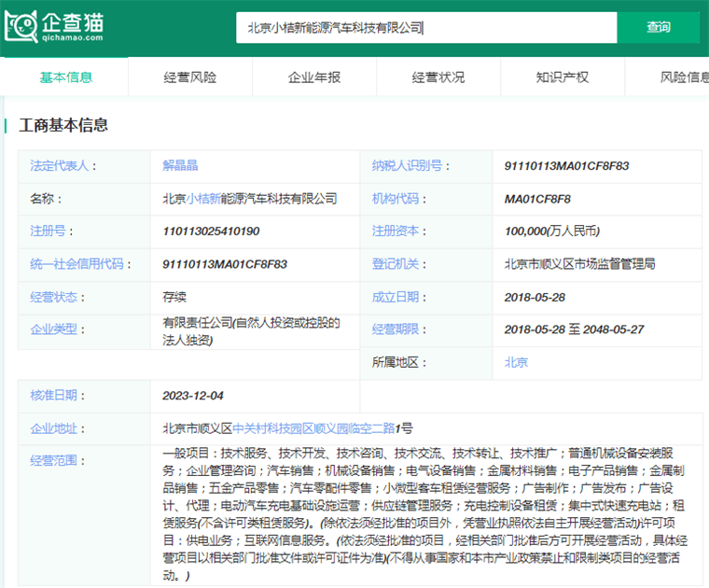
Task: Click the 工商基本信息 section heading
Action: coord(63,124)
